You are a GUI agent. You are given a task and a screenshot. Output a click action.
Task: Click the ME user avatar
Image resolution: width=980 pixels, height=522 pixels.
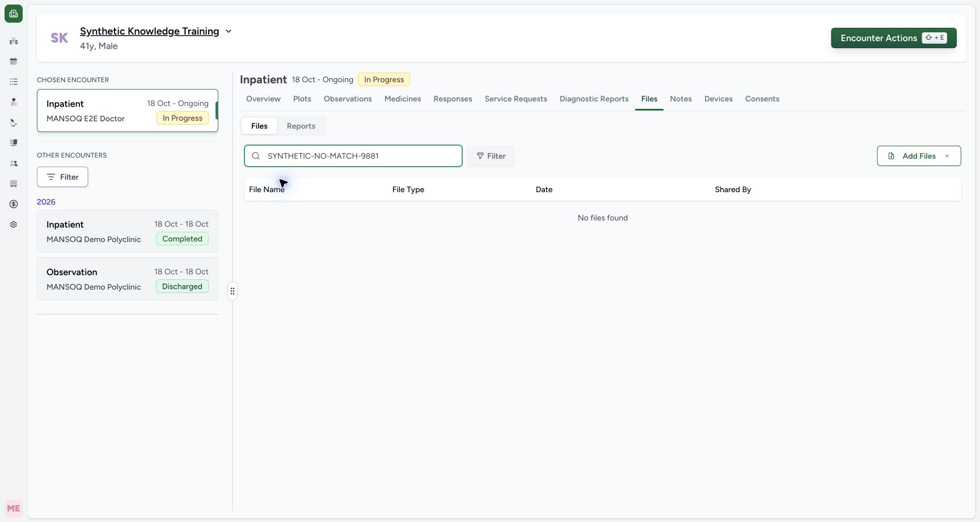14,508
